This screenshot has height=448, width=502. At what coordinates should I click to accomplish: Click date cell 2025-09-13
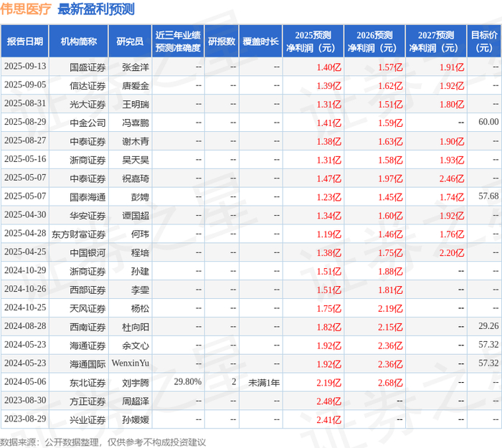(x=25, y=67)
